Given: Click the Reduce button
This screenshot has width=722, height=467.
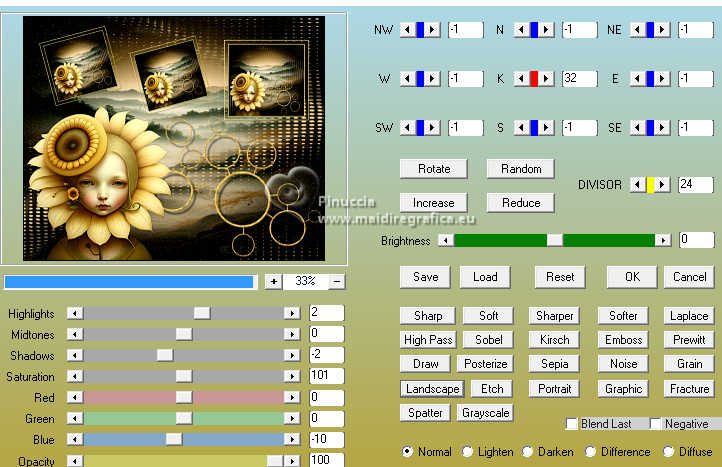Looking at the screenshot, I should click(521, 203).
